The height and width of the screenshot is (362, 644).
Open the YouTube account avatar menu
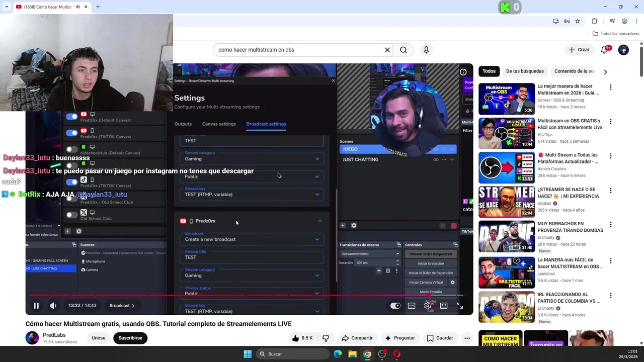[623, 50]
